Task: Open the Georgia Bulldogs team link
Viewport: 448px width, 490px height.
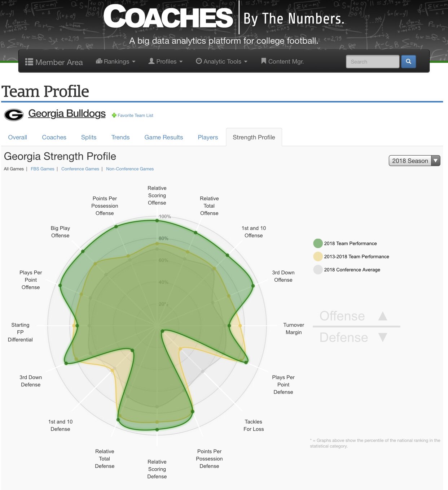Action: (67, 114)
